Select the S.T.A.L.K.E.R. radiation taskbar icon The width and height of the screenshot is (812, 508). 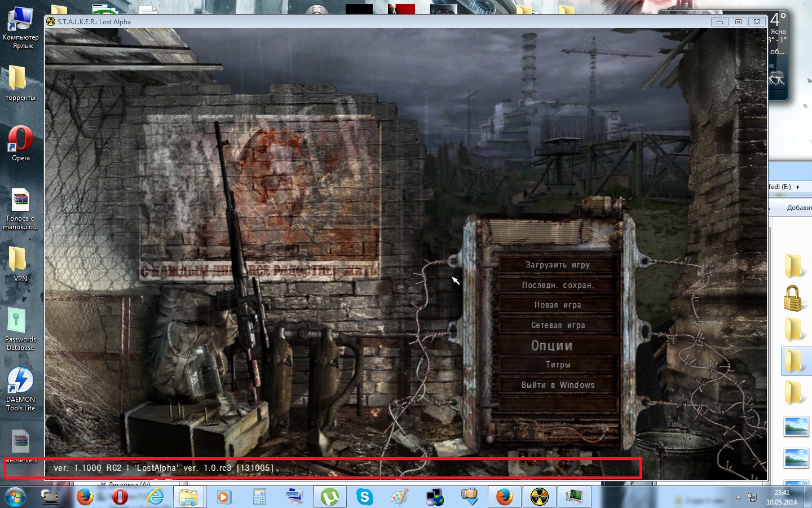point(540,497)
